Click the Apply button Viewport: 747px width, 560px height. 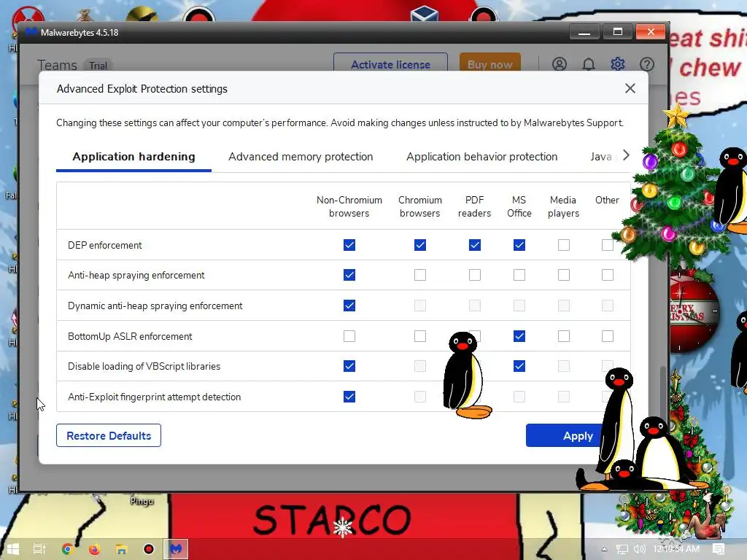click(x=578, y=435)
